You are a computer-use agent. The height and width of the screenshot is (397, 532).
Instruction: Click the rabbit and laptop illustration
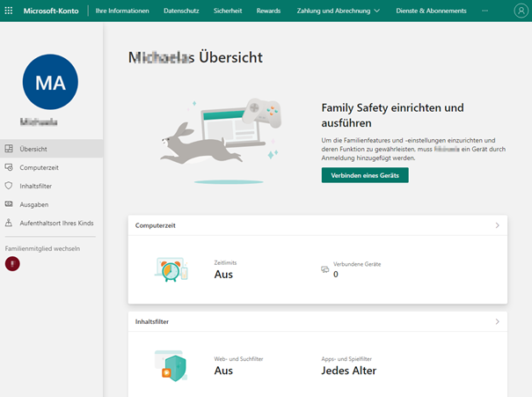click(221, 141)
